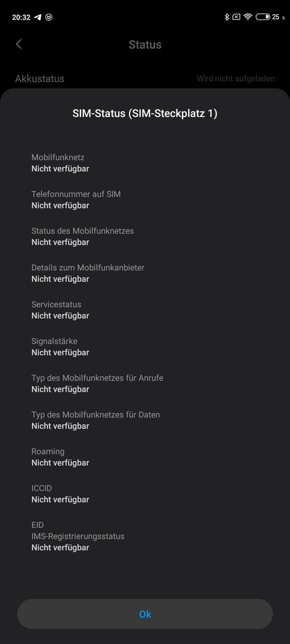290x644 pixels.
Task: Tap the Roaming entry
Action: [x=145, y=457]
